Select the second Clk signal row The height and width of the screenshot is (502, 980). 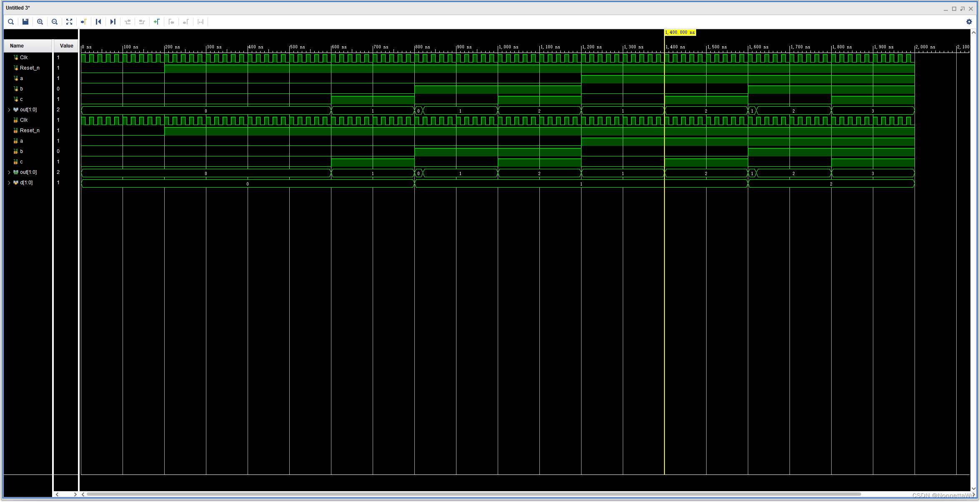(x=24, y=120)
